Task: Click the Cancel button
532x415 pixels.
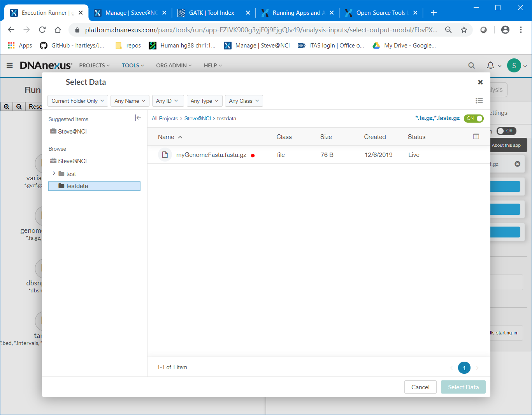Action: [x=420, y=387]
